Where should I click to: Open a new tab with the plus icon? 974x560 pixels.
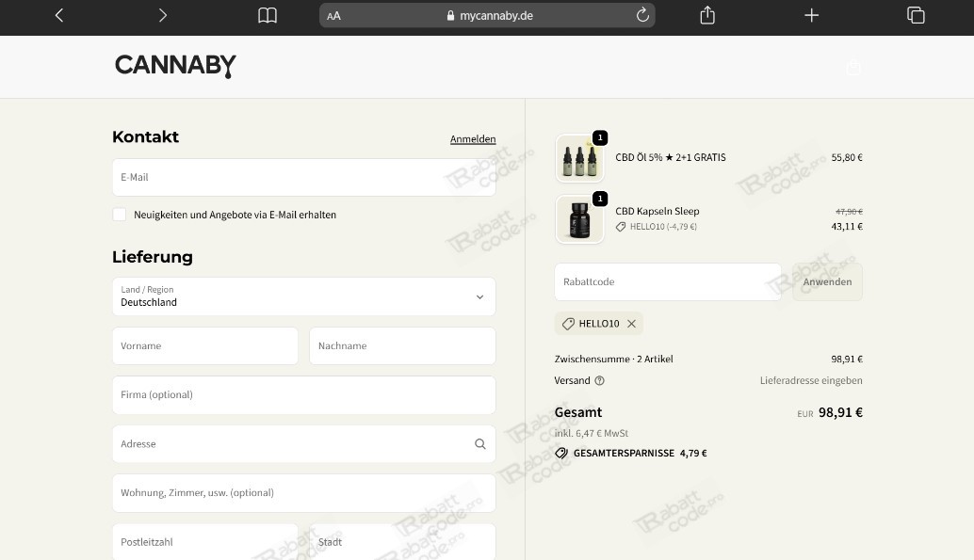pos(811,15)
